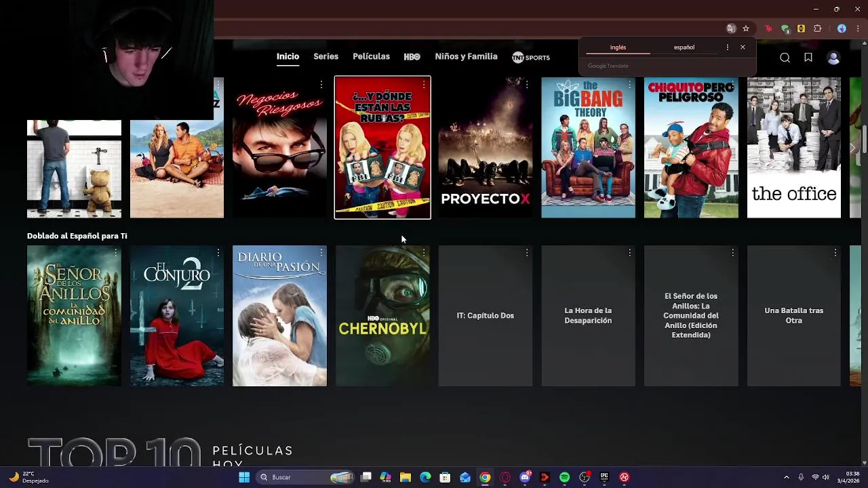The height and width of the screenshot is (488, 868).
Task: Open the IT: Capítulo Dos card
Action: [486, 316]
